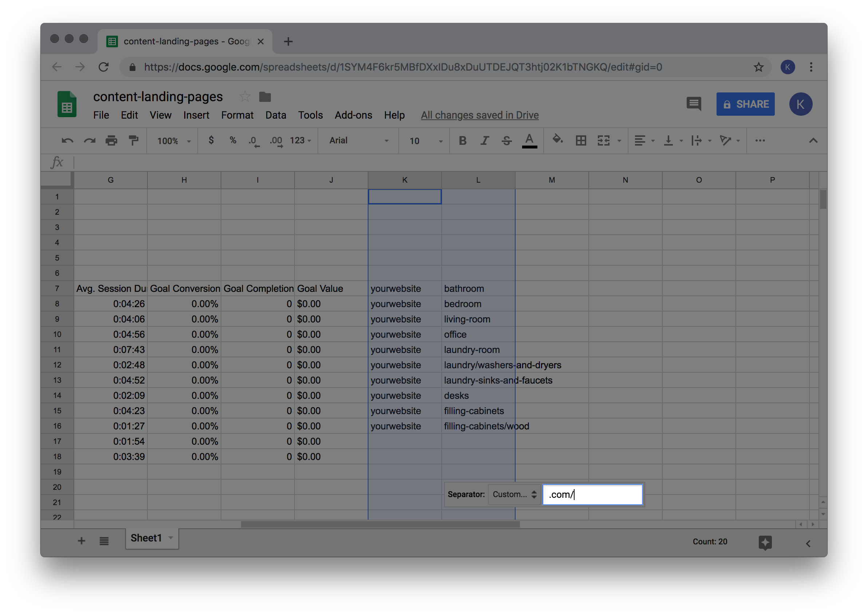Screen dimensions: 868x615
Task: Increase decimal places icon
Action: [276, 141]
